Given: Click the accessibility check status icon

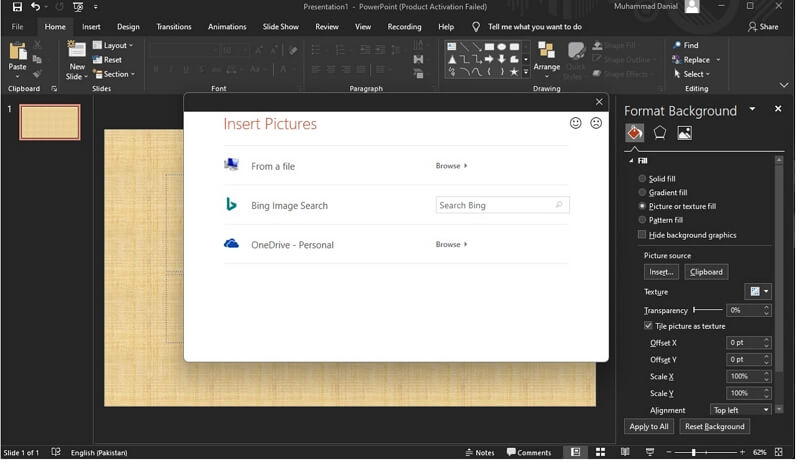Looking at the screenshot, I should (x=56, y=452).
